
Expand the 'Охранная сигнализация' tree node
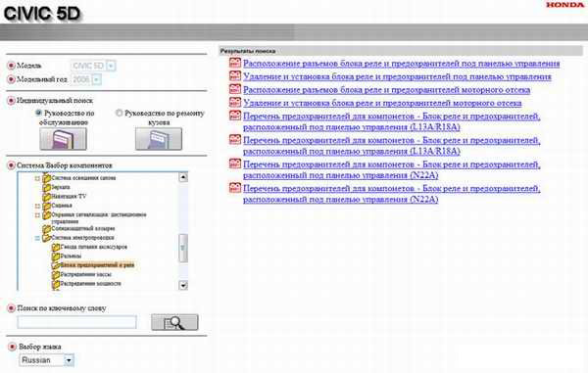click(37, 215)
